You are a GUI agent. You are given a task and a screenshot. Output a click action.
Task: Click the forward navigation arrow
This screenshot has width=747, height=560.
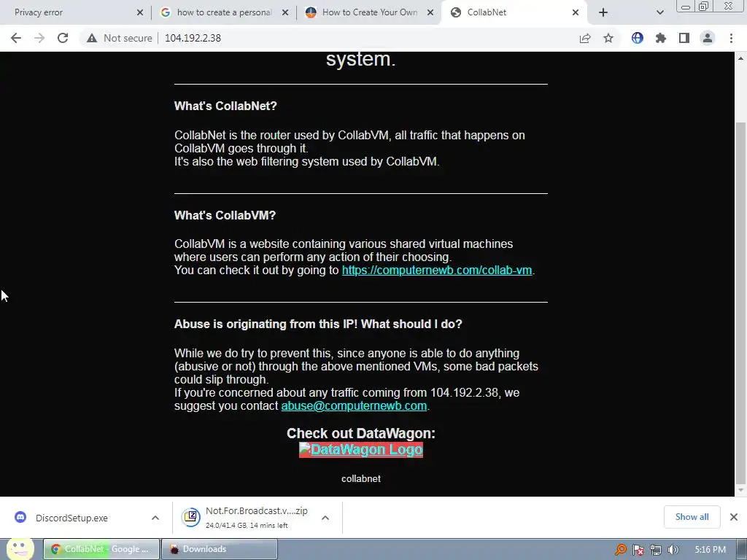[x=39, y=38]
